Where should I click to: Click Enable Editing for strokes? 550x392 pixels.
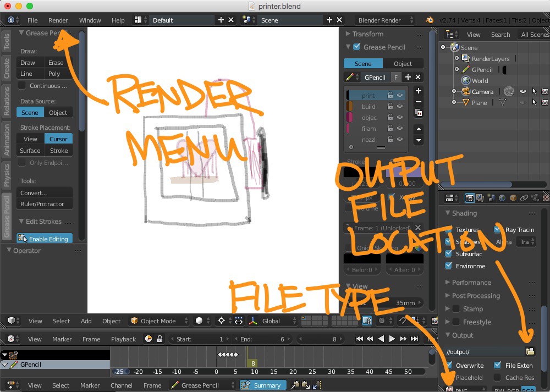(45, 239)
